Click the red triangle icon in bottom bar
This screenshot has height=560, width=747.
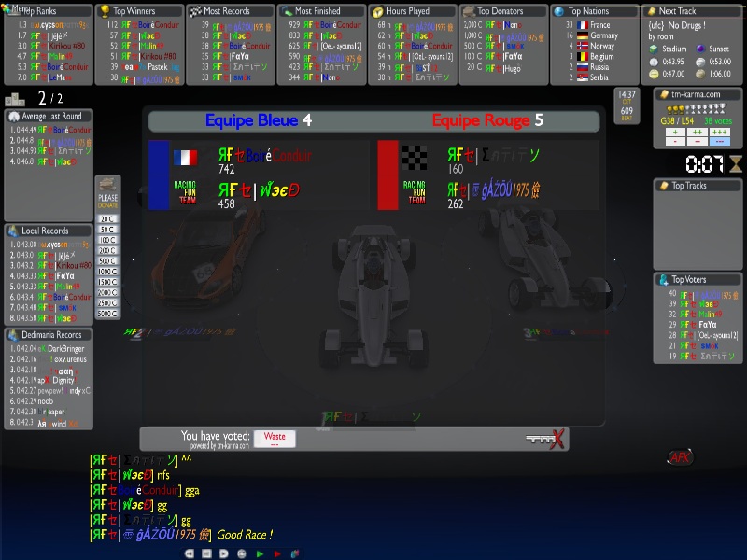coord(277,553)
